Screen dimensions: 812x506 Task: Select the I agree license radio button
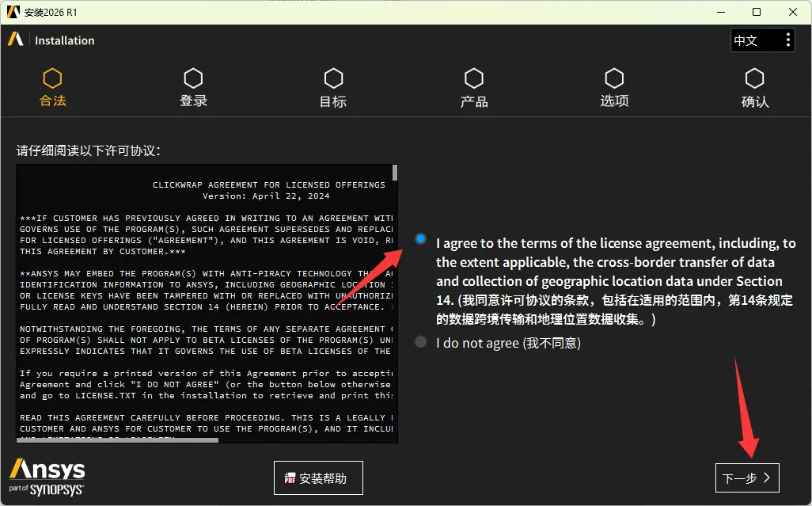coord(420,239)
